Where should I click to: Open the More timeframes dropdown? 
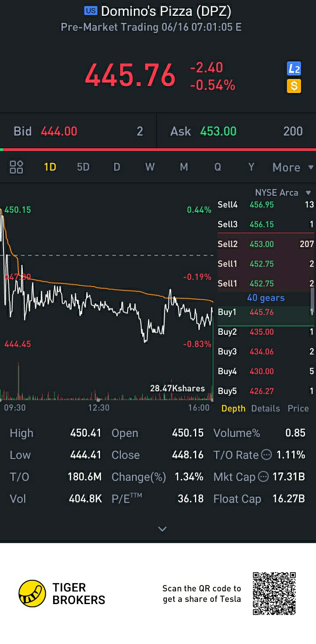tap(293, 167)
